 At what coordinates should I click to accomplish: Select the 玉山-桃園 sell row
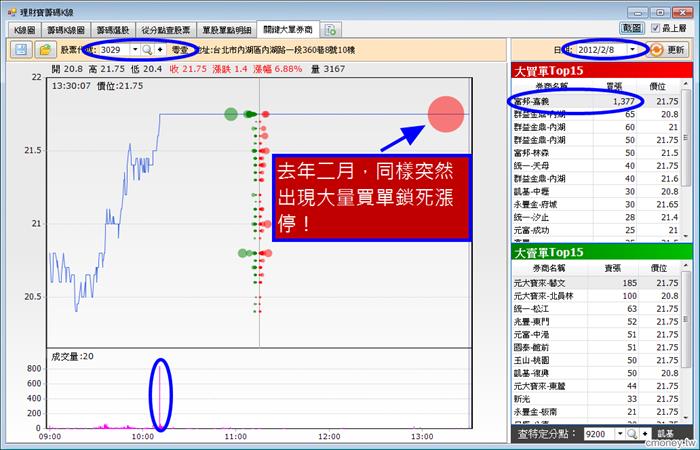pos(596,360)
